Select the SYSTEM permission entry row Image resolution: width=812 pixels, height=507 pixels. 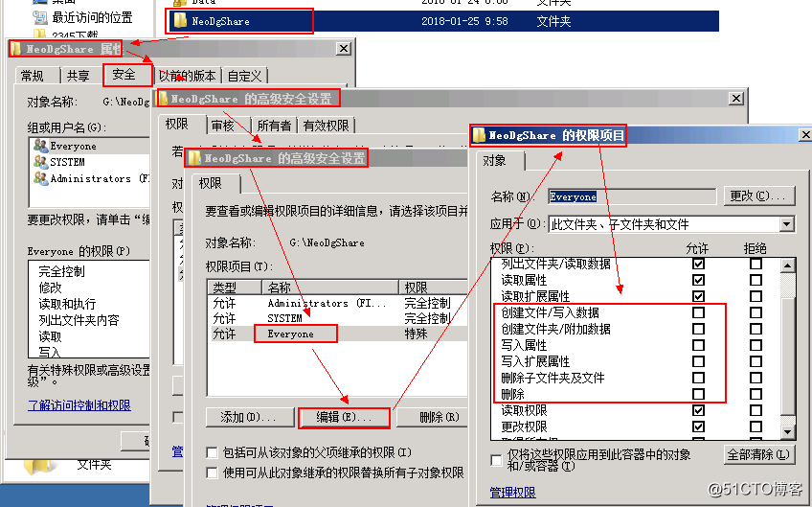(339, 318)
